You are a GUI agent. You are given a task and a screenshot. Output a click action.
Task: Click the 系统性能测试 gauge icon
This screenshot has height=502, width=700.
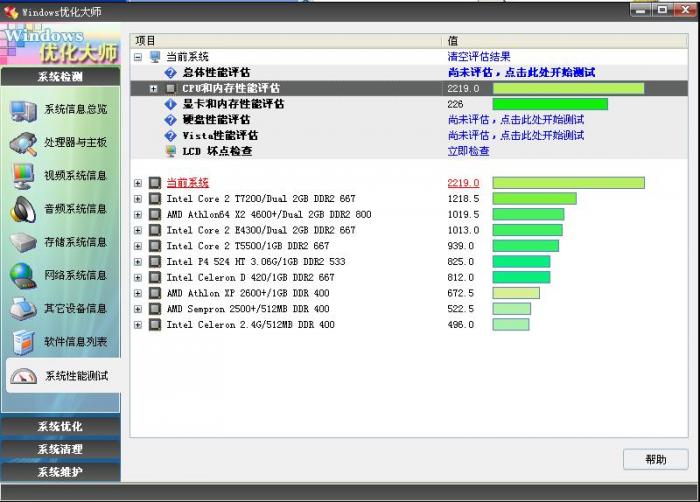23,376
